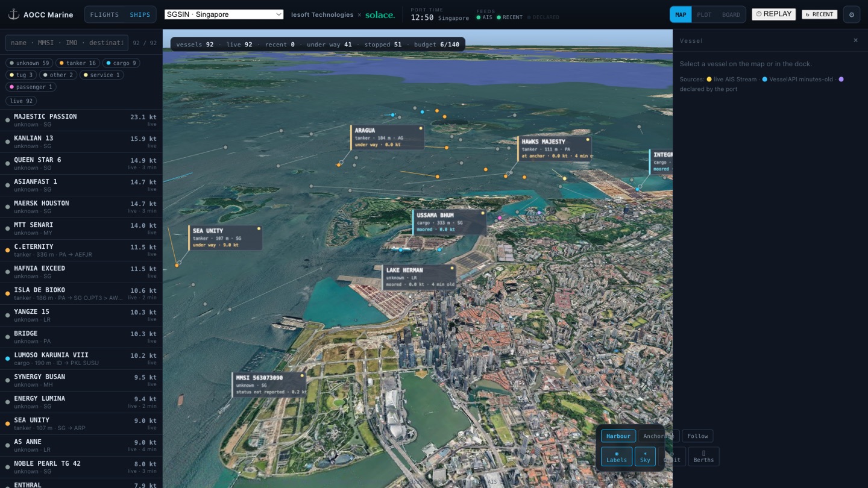Screen dimensions: 868x488
Task: Toggle the tug 3 filter chip
Action: coord(21,75)
